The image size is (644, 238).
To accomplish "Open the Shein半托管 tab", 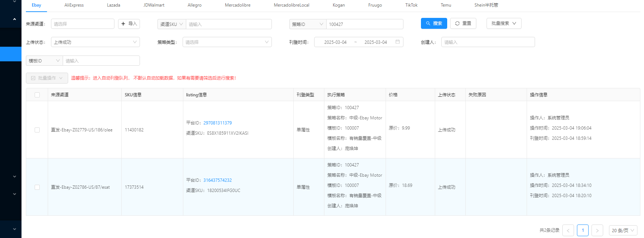I will 486,5.
